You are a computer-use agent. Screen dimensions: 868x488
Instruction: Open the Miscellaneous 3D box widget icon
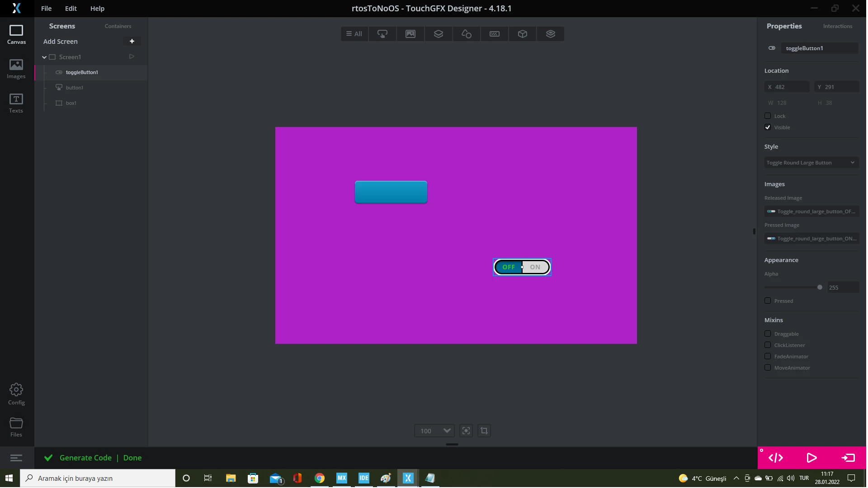(523, 34)
